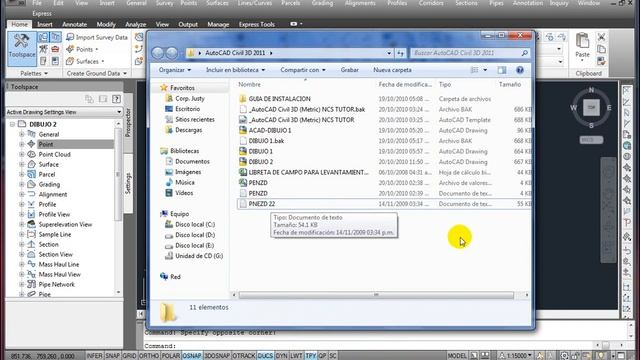This screenshot has width=640, height=360.
Task: Open Escritorio in Favoritos
Action: tap(187, 109)
